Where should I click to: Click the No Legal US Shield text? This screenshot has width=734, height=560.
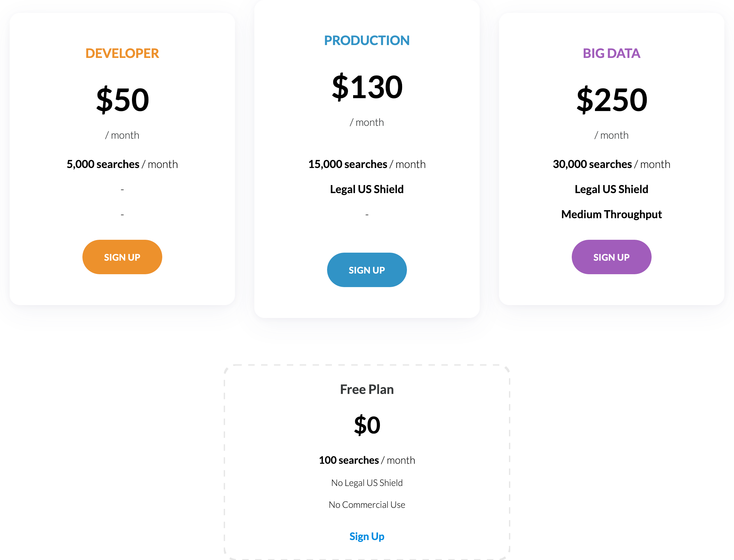(x=367, y=483)
